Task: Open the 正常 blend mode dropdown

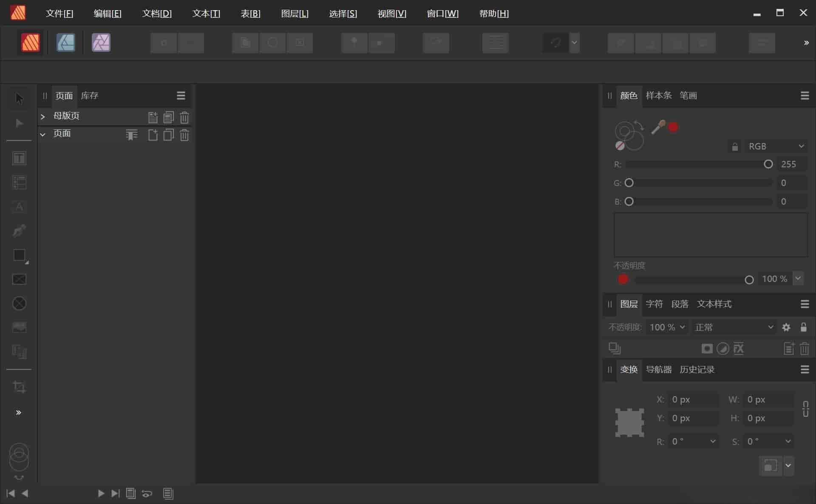Action: coord(734,327)
